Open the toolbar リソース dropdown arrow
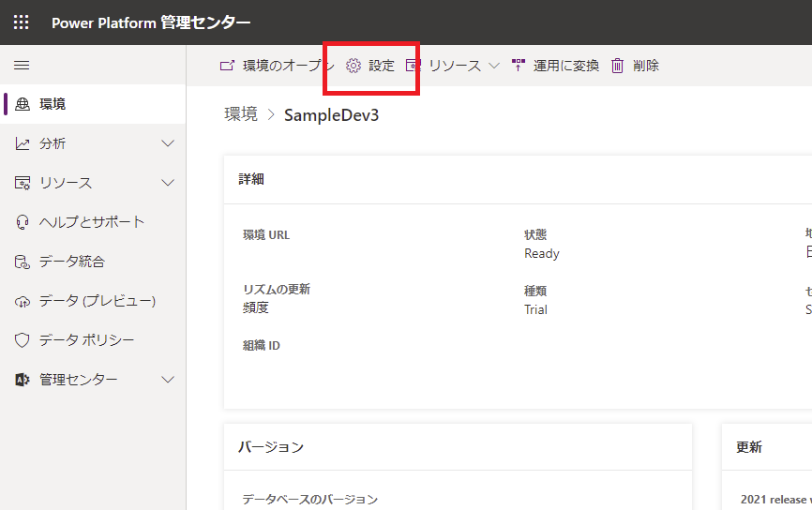The height and width of the screenshot is (510, 812). pyautogui.click(x=494, y=66)
